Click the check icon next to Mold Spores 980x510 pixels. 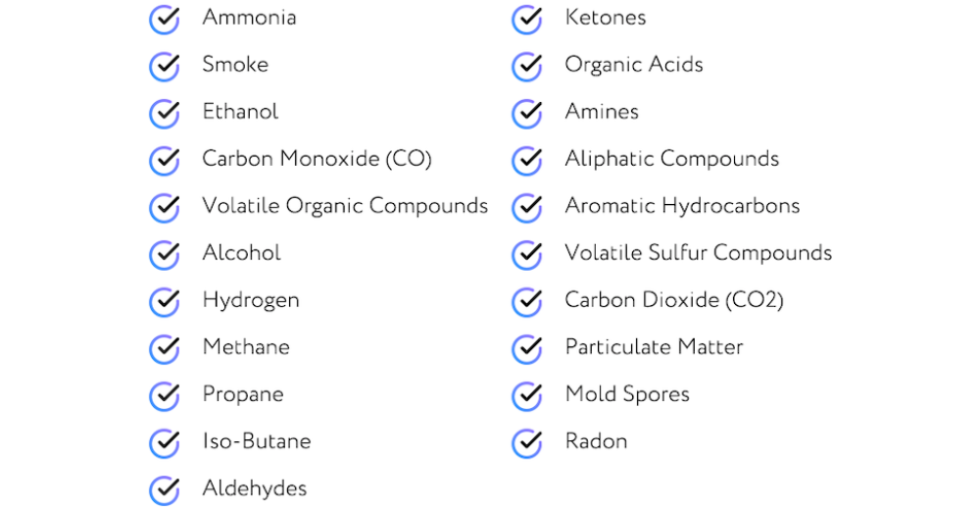pyautogui.click(x=527, y=396)
